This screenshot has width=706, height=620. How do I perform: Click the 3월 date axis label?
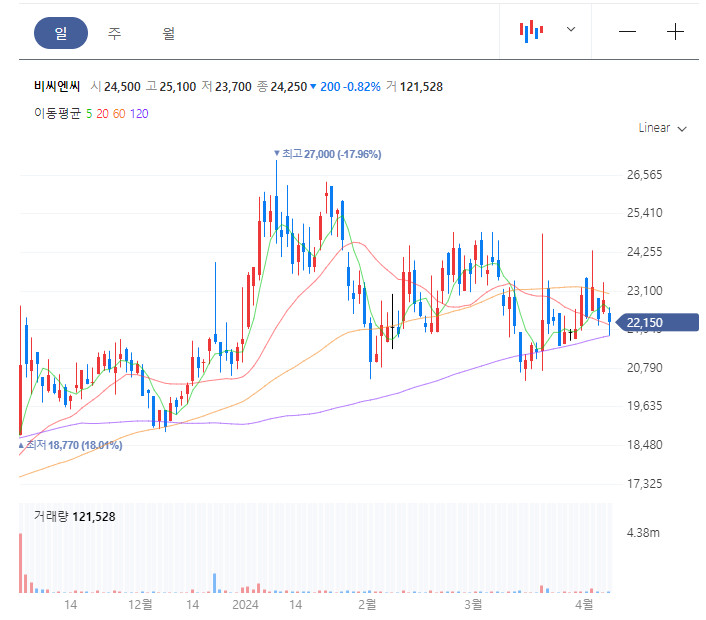point(473,605)
